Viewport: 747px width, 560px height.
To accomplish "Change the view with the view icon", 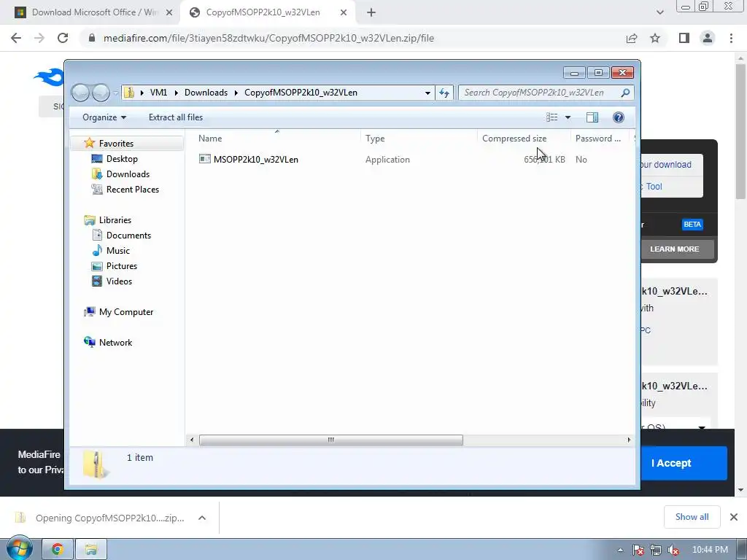I will pyautogui.click(x=551, y=117).
